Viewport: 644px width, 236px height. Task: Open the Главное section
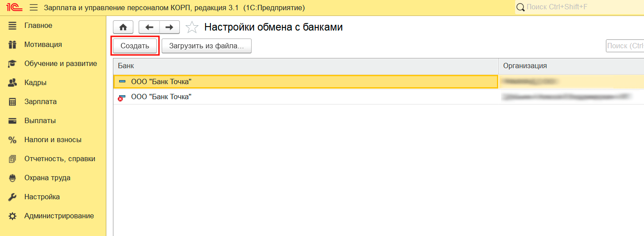[38, 26]
